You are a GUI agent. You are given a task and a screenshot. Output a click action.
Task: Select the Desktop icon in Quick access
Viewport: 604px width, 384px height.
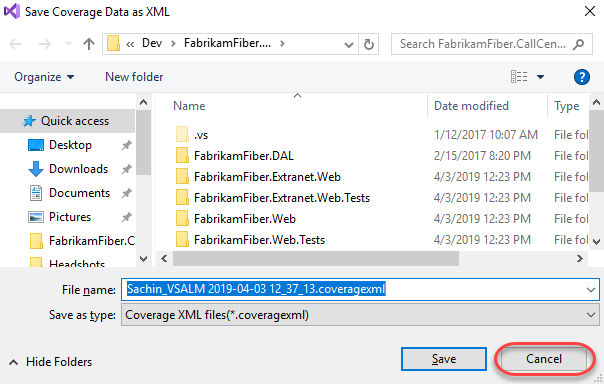tap(36, 145)
